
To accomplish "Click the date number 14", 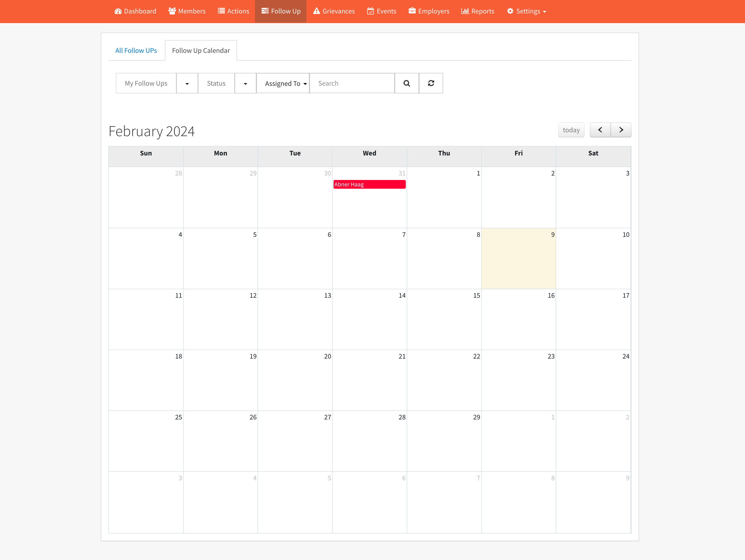I will click(x=402, y=296).
